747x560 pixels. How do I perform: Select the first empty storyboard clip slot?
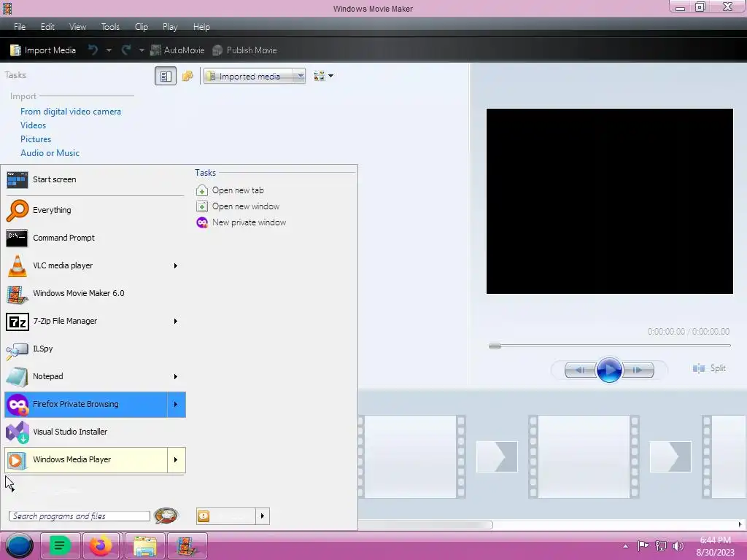(410, 456)
